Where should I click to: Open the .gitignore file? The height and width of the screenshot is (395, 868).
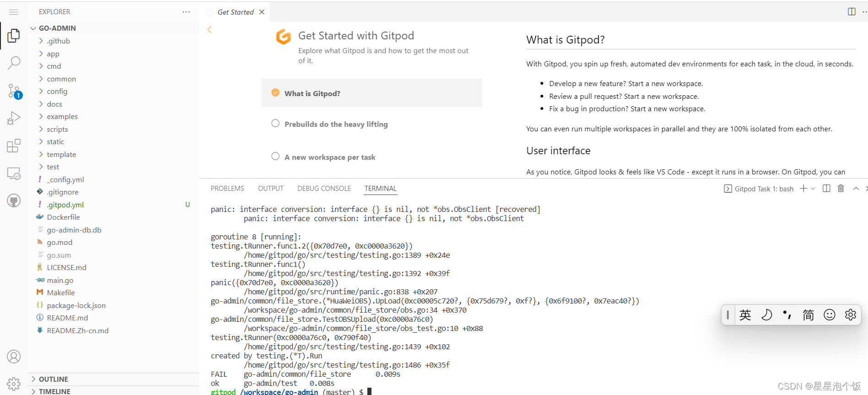113,192
